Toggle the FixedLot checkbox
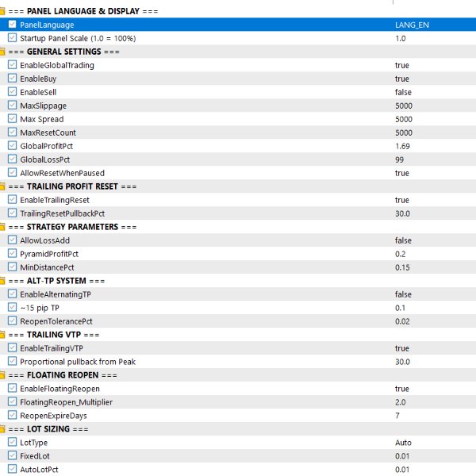 (12, 455)
